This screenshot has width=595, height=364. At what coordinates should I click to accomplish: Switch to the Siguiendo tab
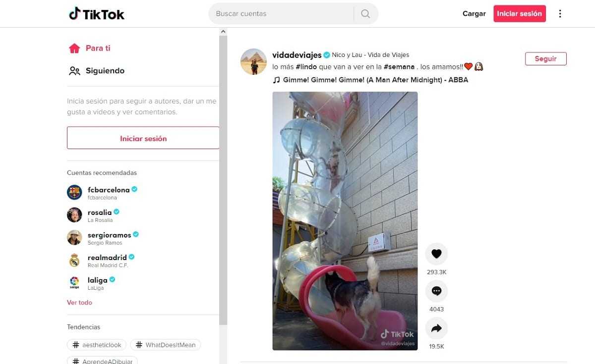click(97, 71)
